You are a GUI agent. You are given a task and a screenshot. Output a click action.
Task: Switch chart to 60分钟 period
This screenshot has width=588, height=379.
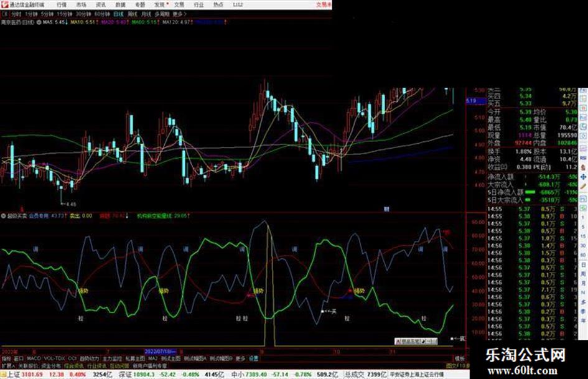[x=102, y=14]
